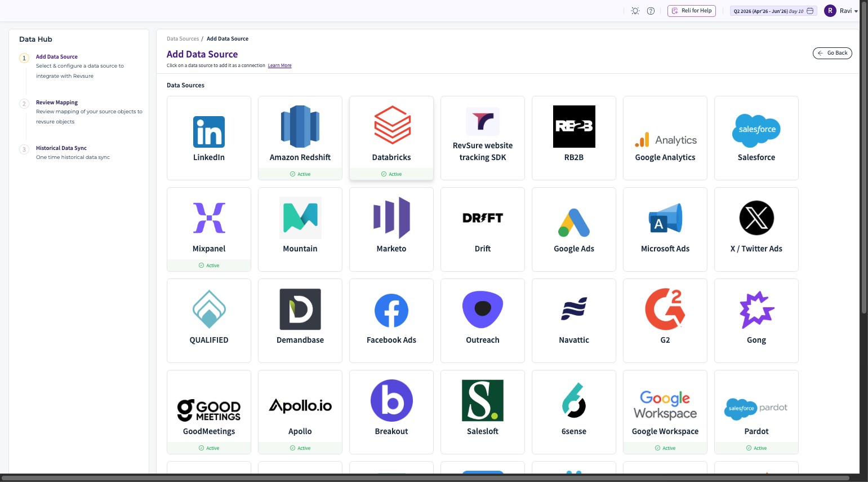Select the LinkedIn data source
The width and height of the screenshot is (868, 482).
point(209,138)
